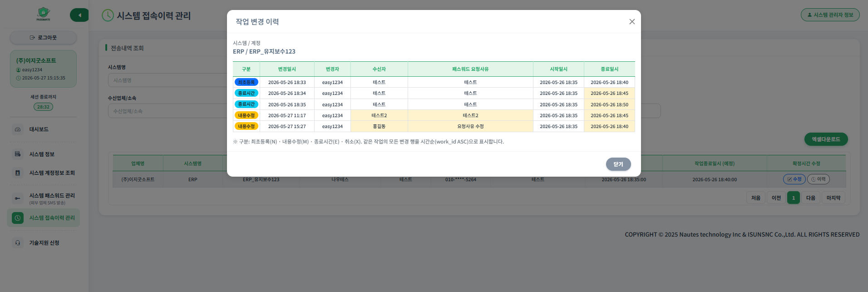Click the 구분 column header
Screen dimensions: 868x292
[246, 69]
